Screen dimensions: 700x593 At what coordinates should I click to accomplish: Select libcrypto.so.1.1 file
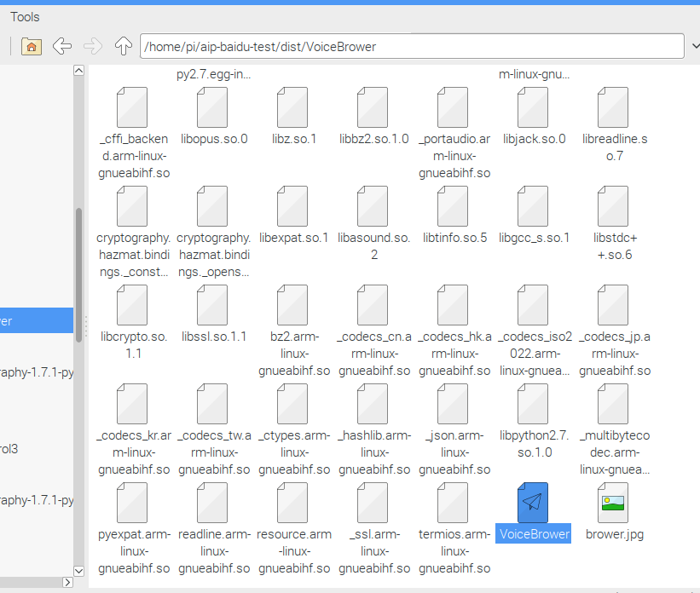[x=134, y=323]
